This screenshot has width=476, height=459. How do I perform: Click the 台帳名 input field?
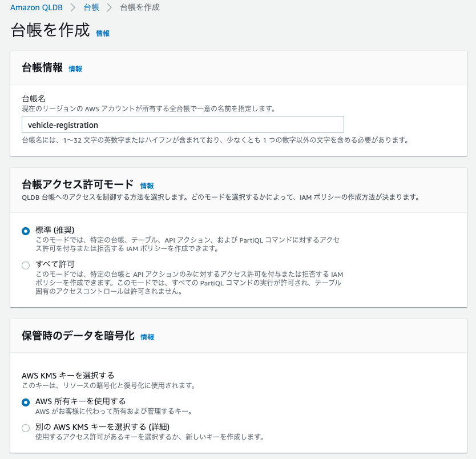[183, 124]
